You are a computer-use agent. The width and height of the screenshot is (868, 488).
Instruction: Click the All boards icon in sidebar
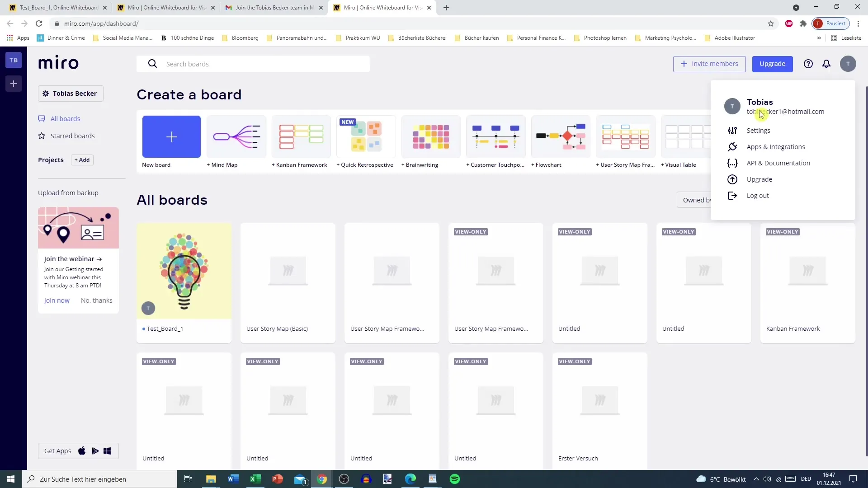[x=42, y=118]
